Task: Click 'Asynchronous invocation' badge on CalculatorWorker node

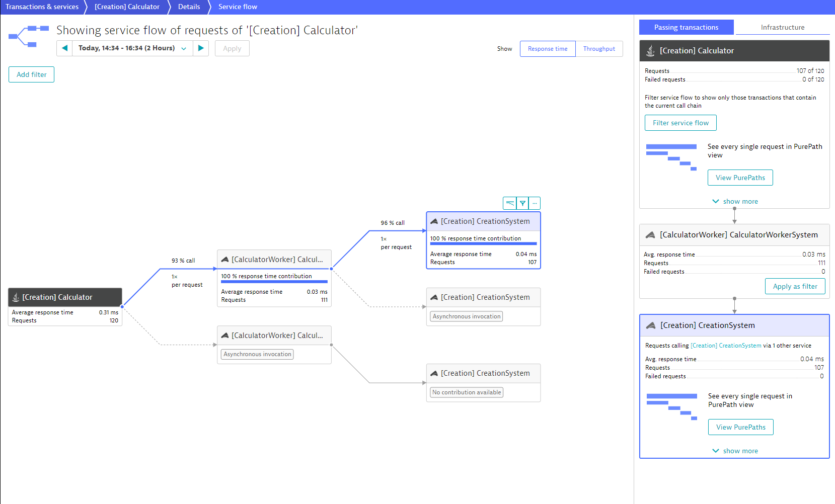Action: (x=257, y=354)
